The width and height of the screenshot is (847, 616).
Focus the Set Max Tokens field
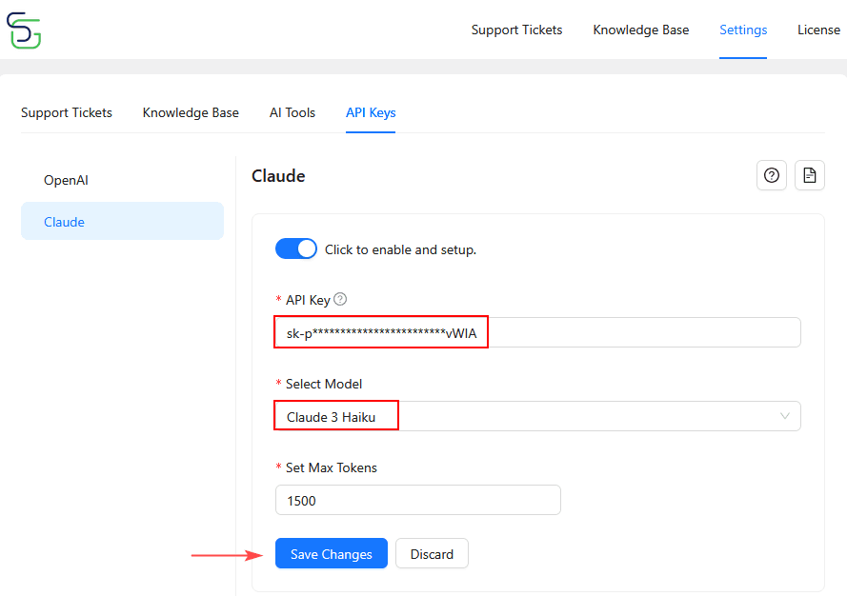tap(417, 501)
